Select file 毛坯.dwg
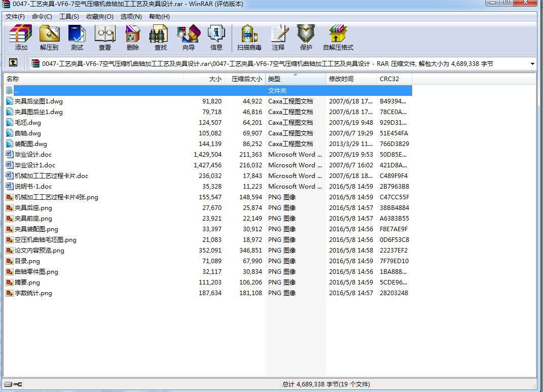This screenshot has width=543, height=392. 28,123
